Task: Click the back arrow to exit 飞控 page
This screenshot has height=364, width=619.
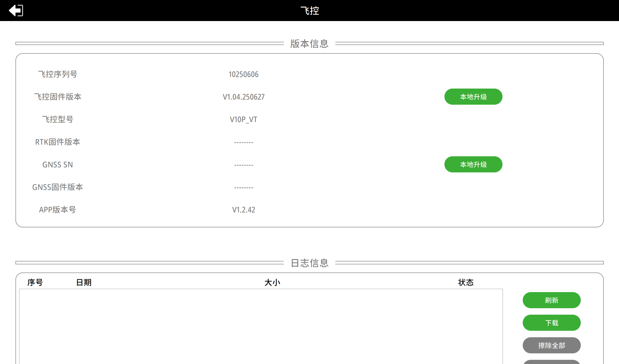Action: point(15,11)
